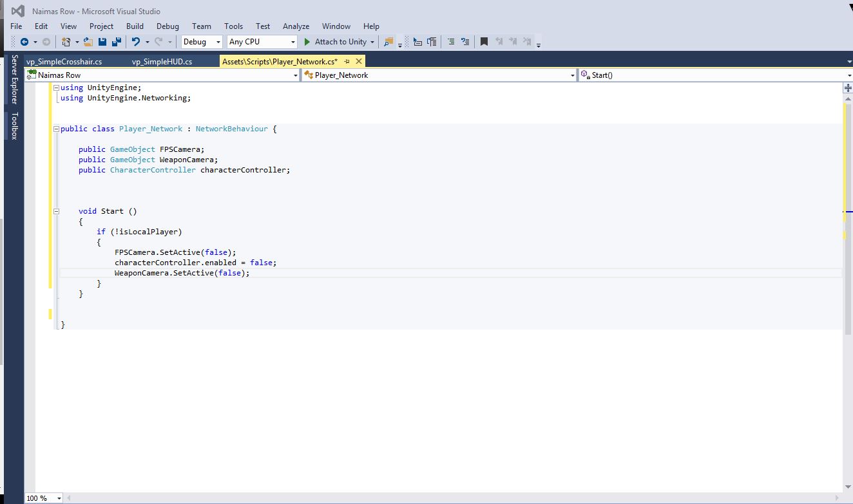
Task: Switch to the vp_SimpleCrosshair.cs tab
Action: coord(64,62)
